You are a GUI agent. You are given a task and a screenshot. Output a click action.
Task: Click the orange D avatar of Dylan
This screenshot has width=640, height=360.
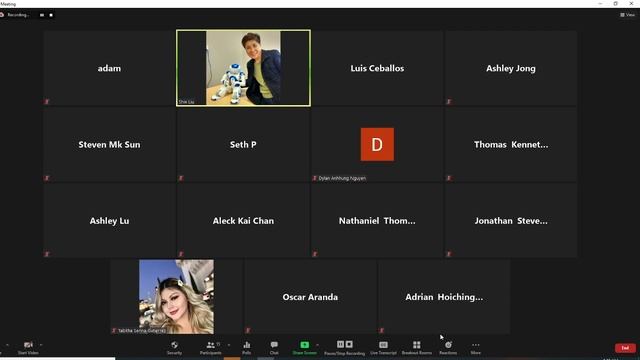377,144
